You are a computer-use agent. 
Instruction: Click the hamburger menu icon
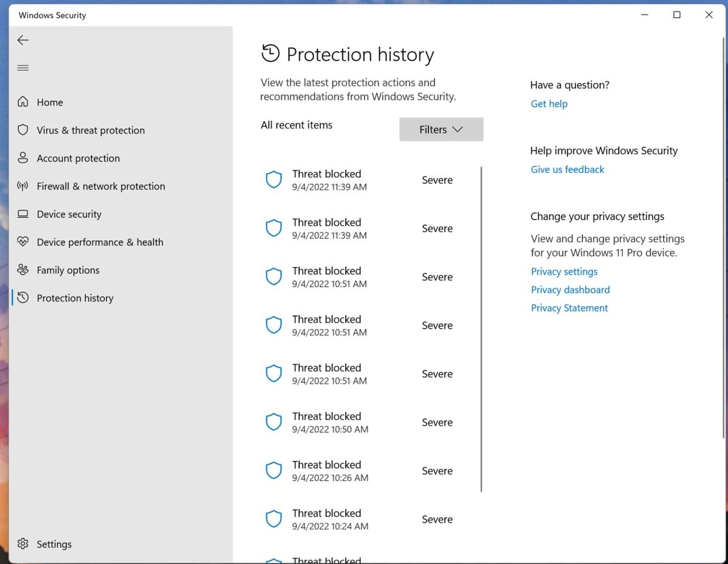(22, 68)
